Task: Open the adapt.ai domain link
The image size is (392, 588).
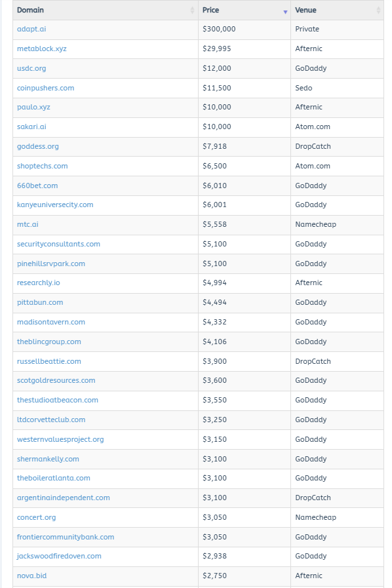Action: click(31, 29)
